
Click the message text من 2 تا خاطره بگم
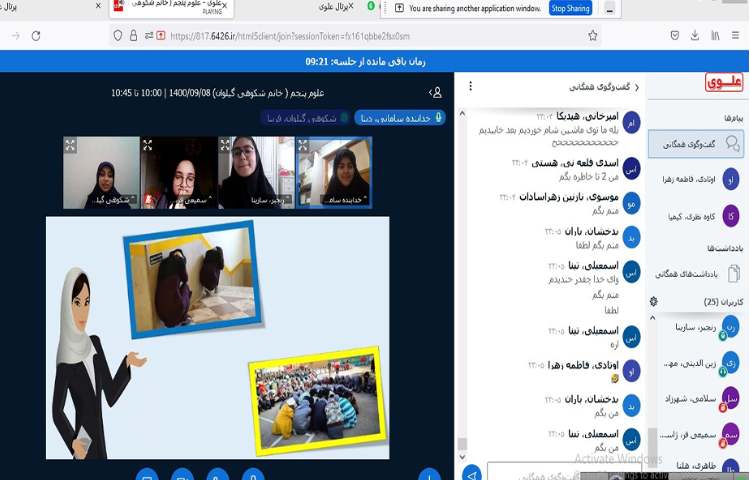589,176
